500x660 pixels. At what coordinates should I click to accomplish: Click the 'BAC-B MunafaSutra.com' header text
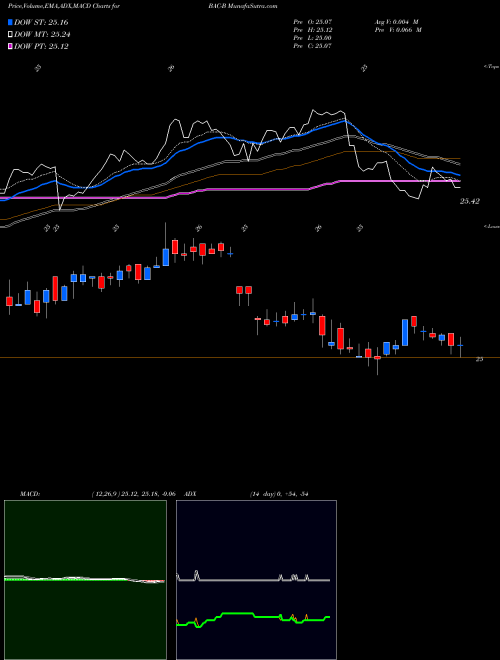coord(242,6)
